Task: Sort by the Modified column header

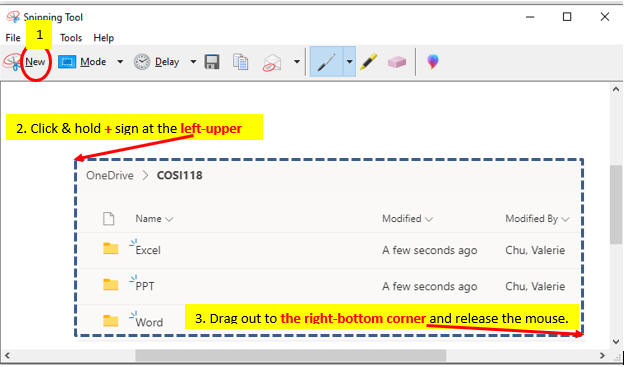Action: (407, 219)
